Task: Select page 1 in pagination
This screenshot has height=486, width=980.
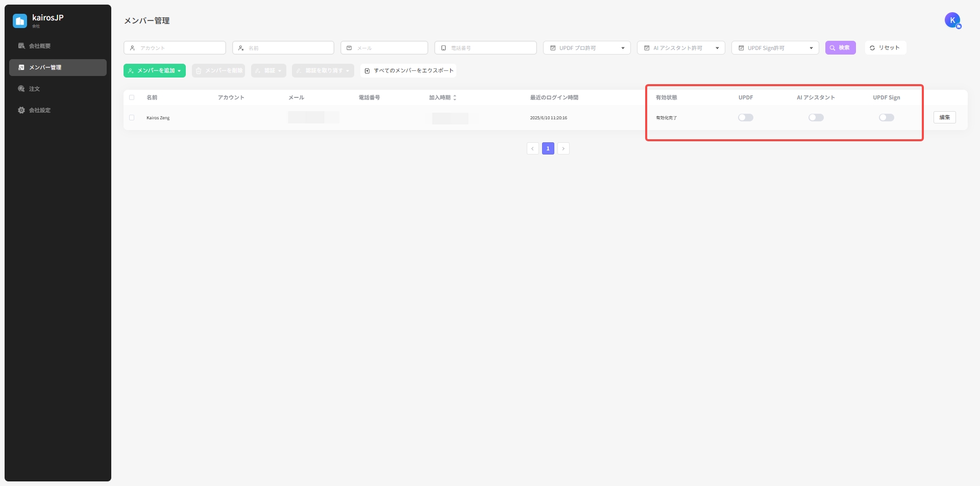Action: [x=548, y=148]
